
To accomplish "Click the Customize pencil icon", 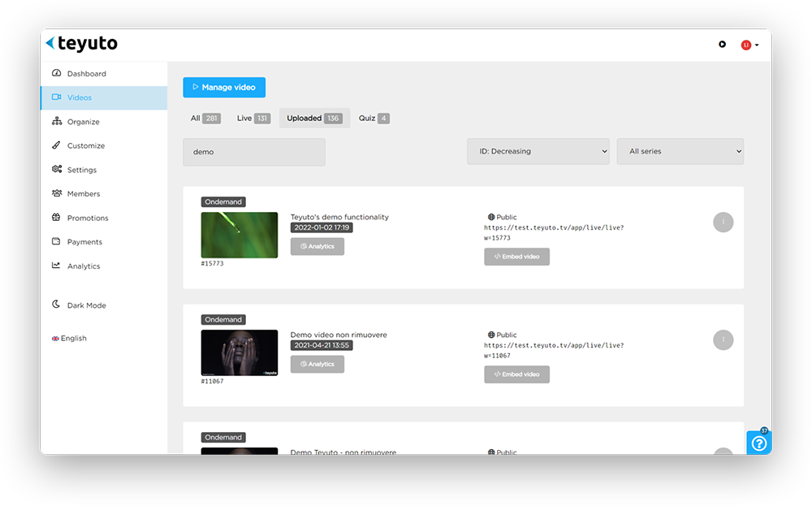I will click(55, 145).
